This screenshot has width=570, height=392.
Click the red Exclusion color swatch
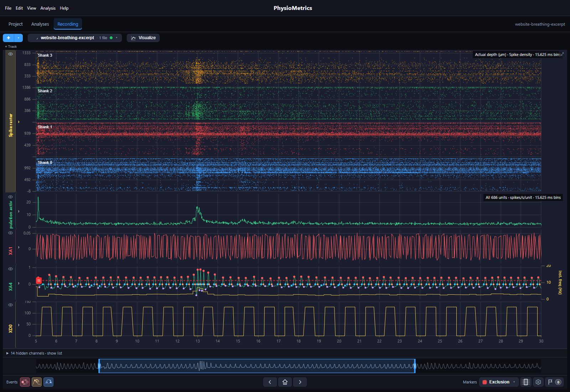coord(484,382)
